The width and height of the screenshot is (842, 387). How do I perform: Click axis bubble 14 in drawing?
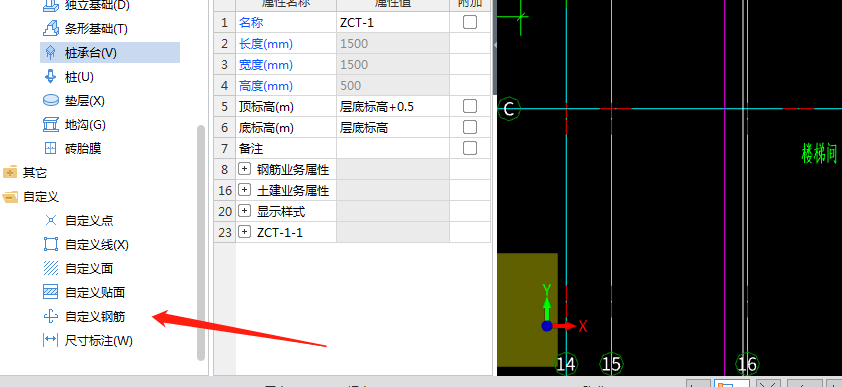pos(565,364)
